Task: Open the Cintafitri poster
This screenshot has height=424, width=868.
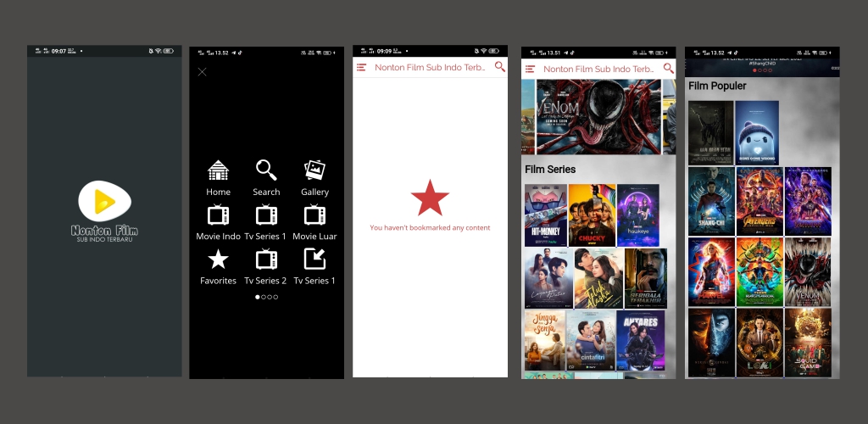Action: click(x=591, y=340)
